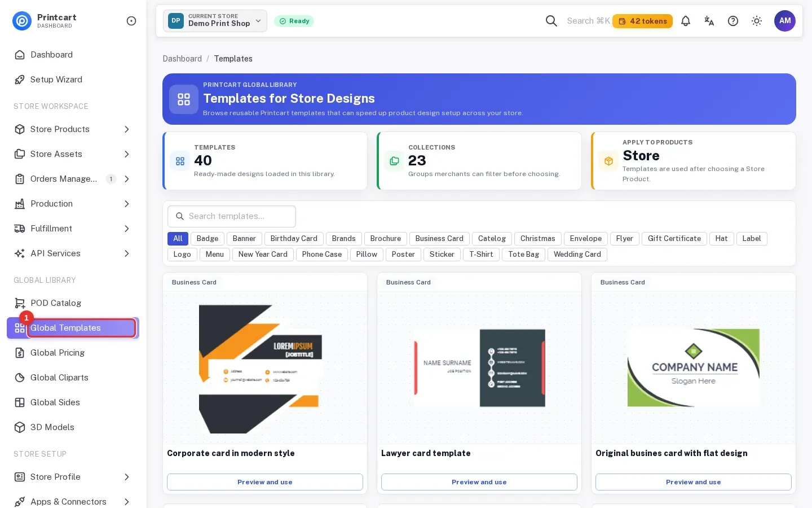Collapse sidebar with the circle-dot icon
Viewport: 812px width, 508px height.
point(131,21)
